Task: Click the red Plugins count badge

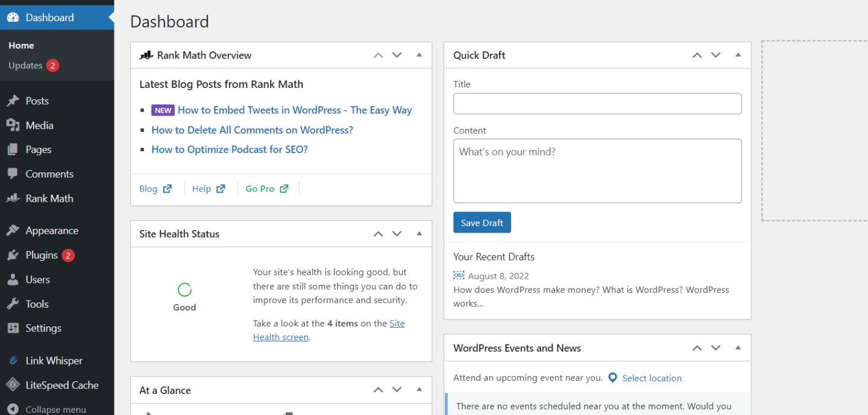Action: point(68,255)
